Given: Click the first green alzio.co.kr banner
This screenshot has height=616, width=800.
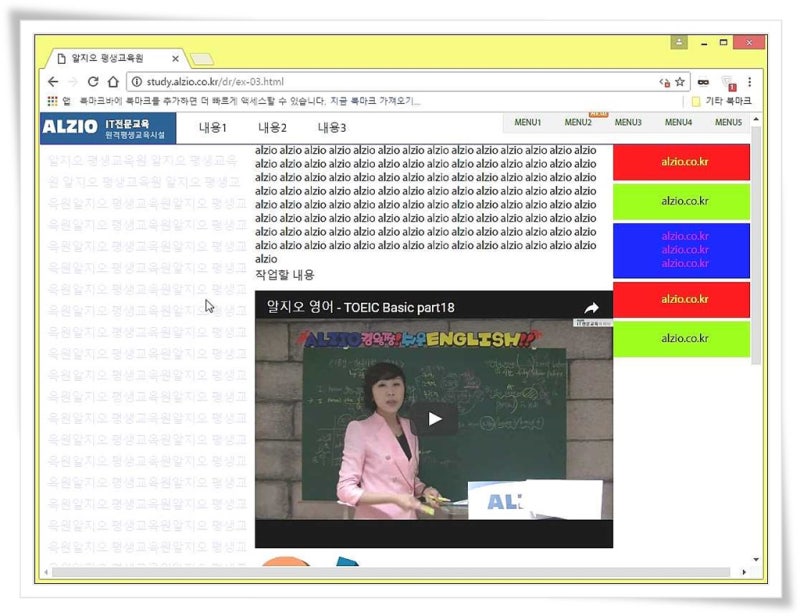Looking at the screenshot, I should [682, 202].
